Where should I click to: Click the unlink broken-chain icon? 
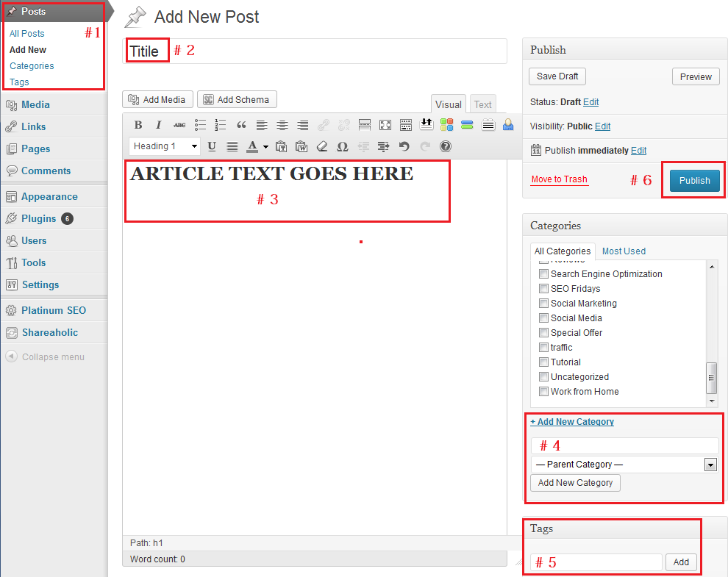[344, 125]
